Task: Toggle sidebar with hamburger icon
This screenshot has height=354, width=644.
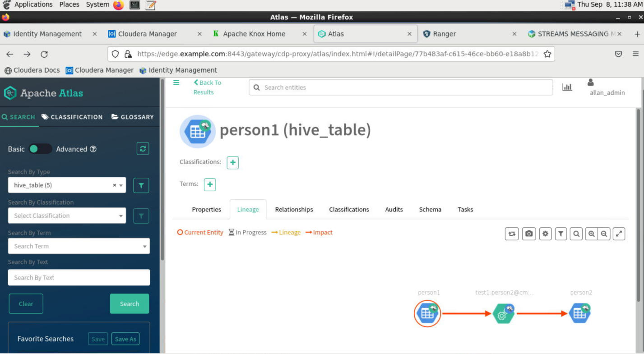Action: point(176,83)
